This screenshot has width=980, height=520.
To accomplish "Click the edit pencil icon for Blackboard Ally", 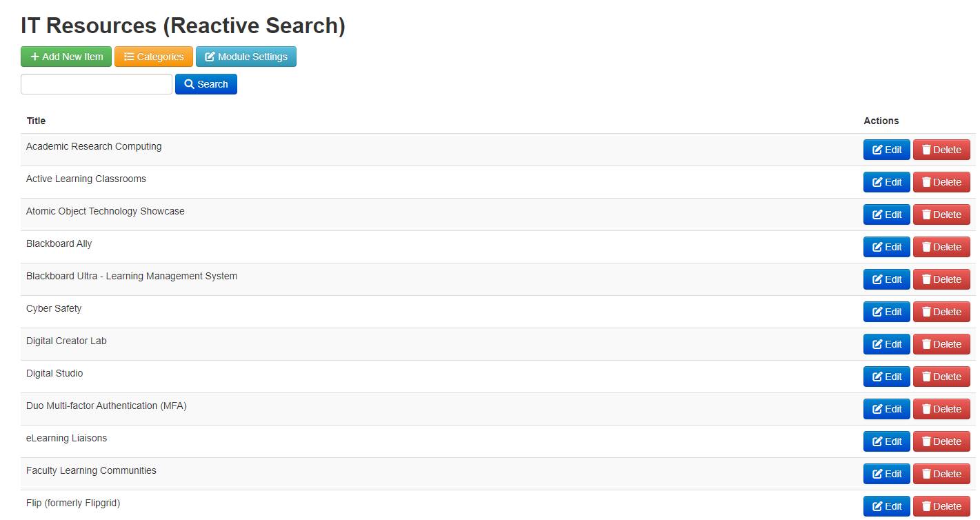I will pos(877,246).
